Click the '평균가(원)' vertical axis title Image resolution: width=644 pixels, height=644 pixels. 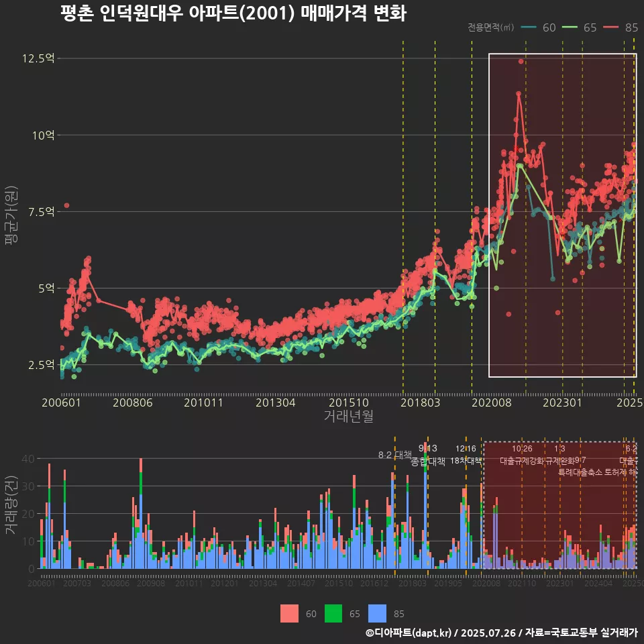pos(11,215)
